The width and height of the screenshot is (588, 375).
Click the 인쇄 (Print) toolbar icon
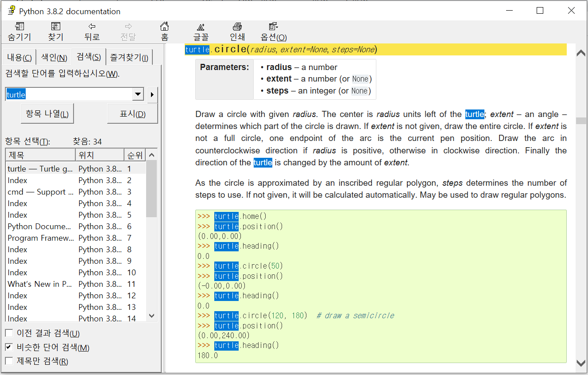tap(237, 31)
